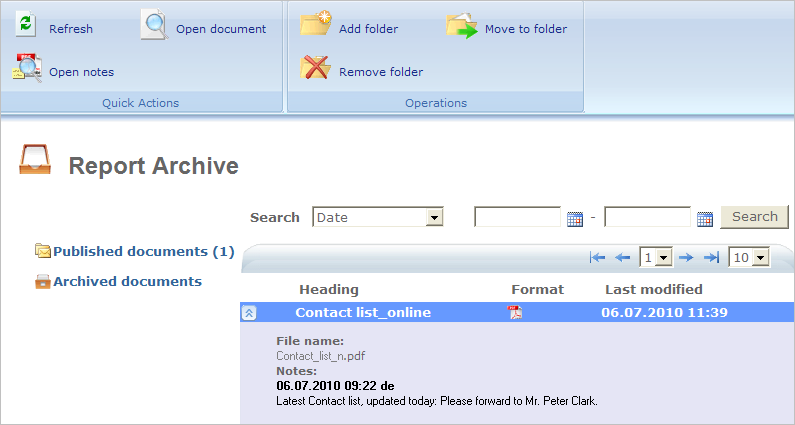Click the Report Archive tray icon
This screenshot has width=795, height=425.
point(35,159)
